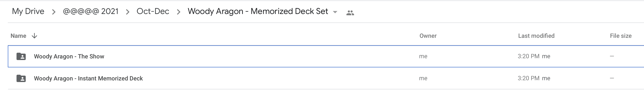Sort by the Last modified column header
Image resolution: width=644 pixels, height=110 pixels.
(536, 36)
